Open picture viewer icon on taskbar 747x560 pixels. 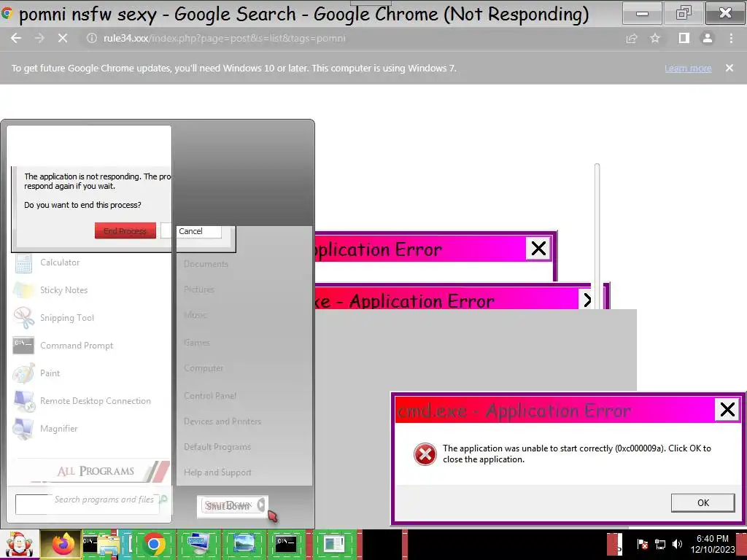tap(244, 544)
